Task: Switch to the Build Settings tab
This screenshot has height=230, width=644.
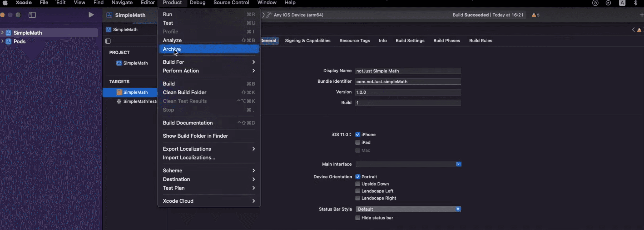Action: [410, 41]
